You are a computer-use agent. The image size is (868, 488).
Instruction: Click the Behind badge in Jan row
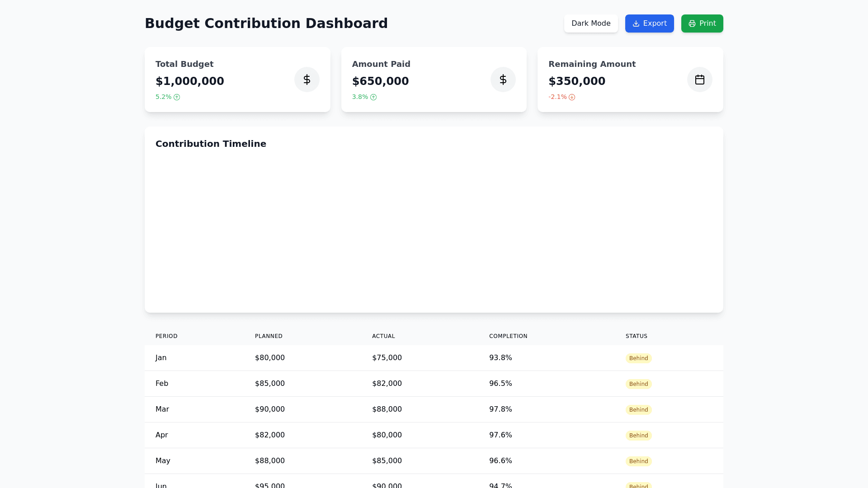[x=638, y=358]
